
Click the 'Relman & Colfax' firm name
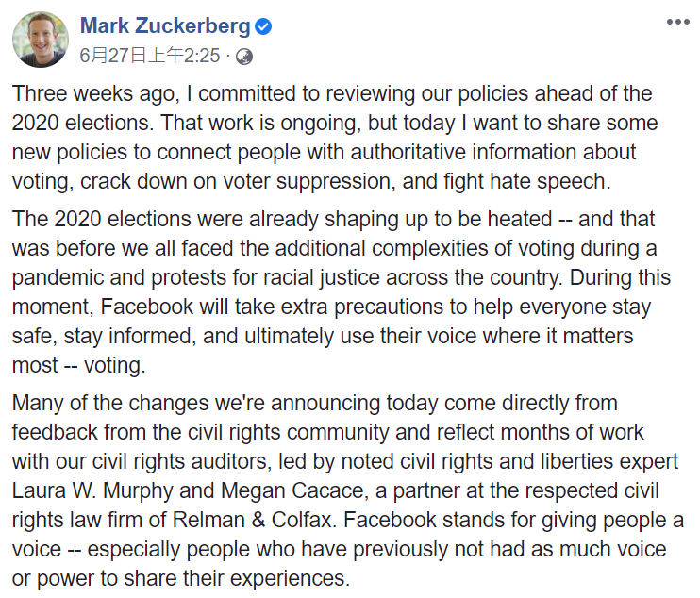tap(253, 520)
